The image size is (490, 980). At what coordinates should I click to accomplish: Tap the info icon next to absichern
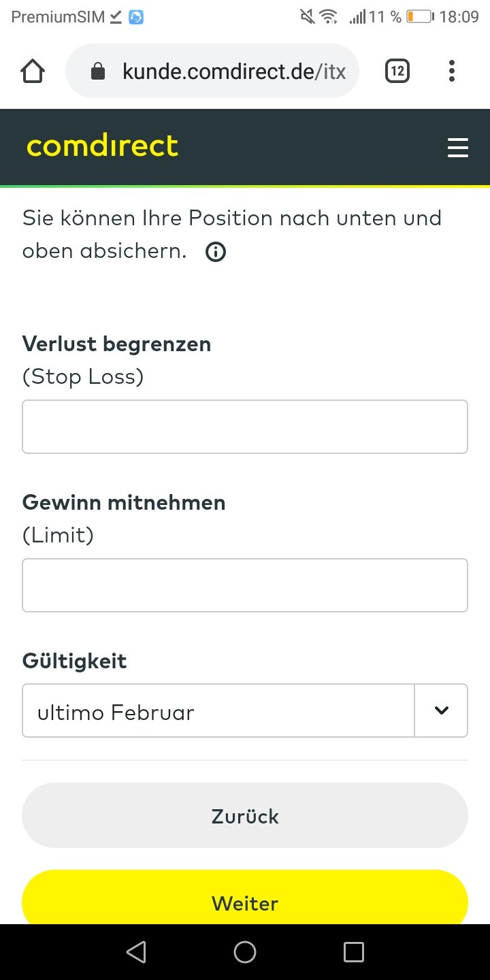click(x=216, y=252)
